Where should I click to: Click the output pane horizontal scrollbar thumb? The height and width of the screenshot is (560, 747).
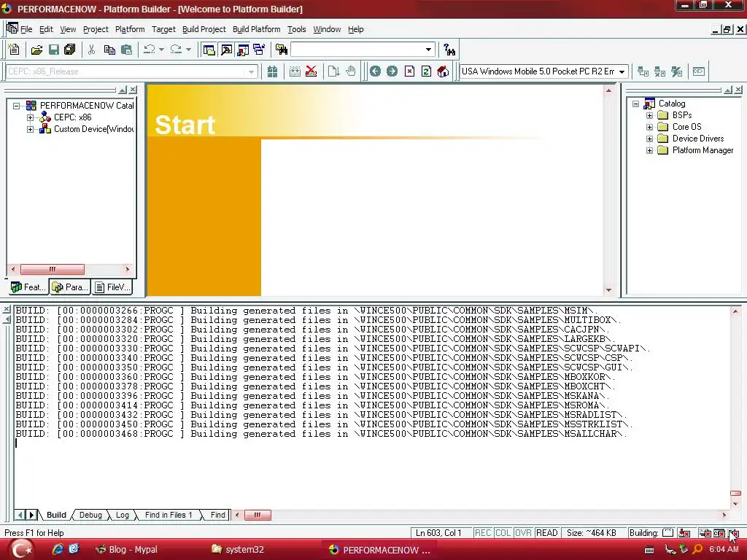(258, 515)
